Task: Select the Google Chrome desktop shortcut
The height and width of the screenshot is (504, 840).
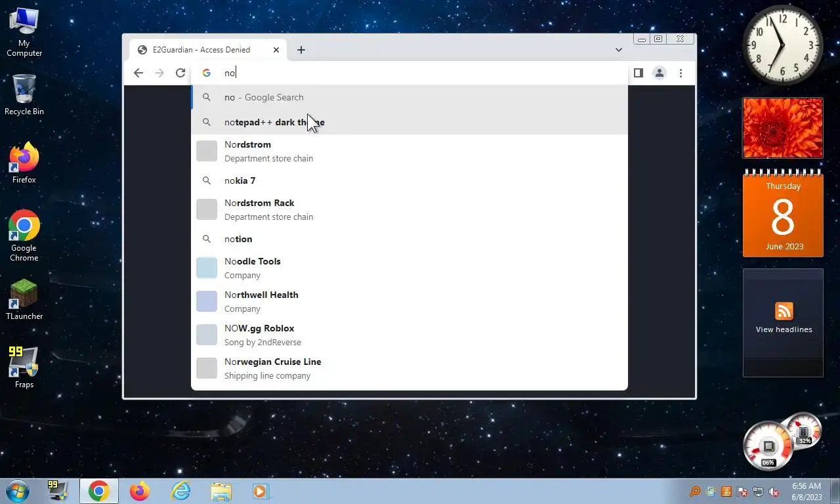Action: (24, 236)
